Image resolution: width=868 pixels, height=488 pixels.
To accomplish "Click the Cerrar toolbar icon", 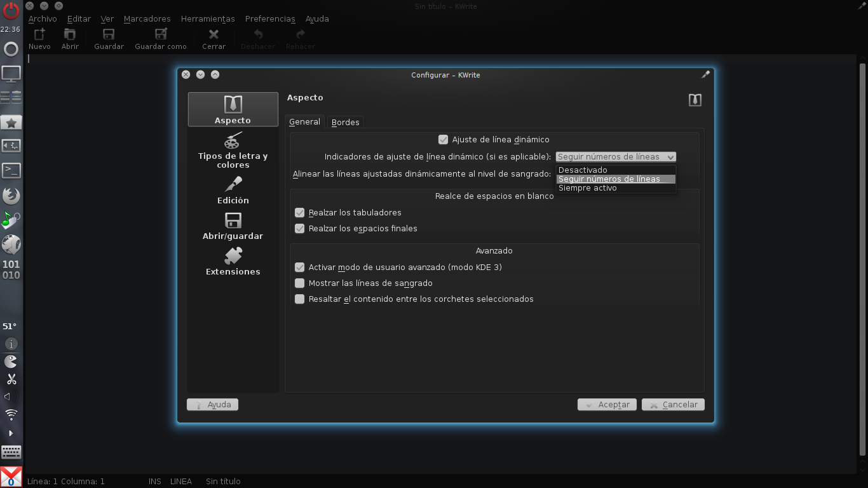I will tap(214, 35).
